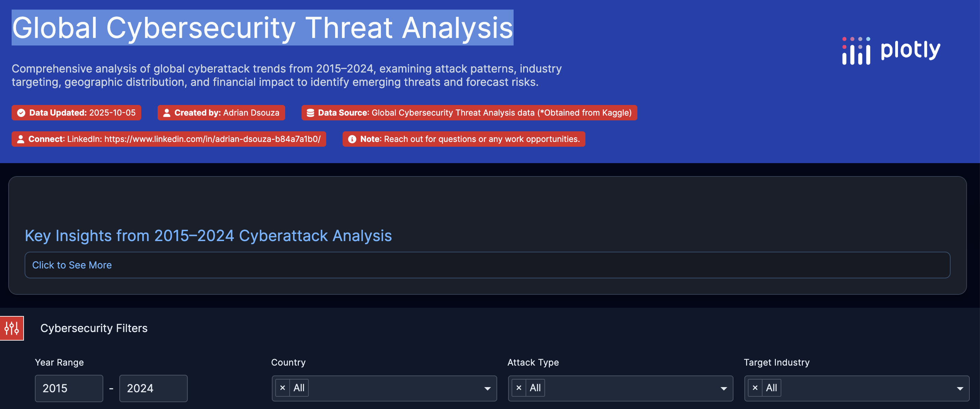
Task: Click the Data Source database icon
Action: [x=310, y=113]
